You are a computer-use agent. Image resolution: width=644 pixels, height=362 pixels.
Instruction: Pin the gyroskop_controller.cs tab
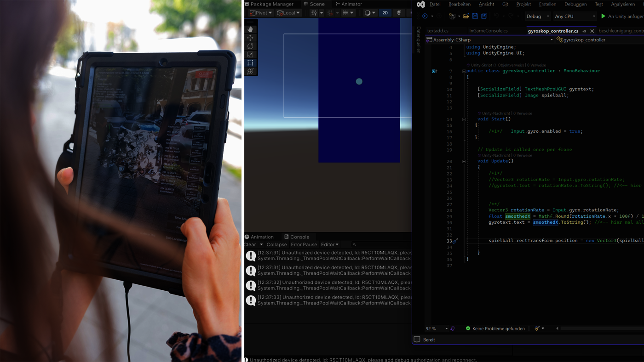click(x=585, y=31)
